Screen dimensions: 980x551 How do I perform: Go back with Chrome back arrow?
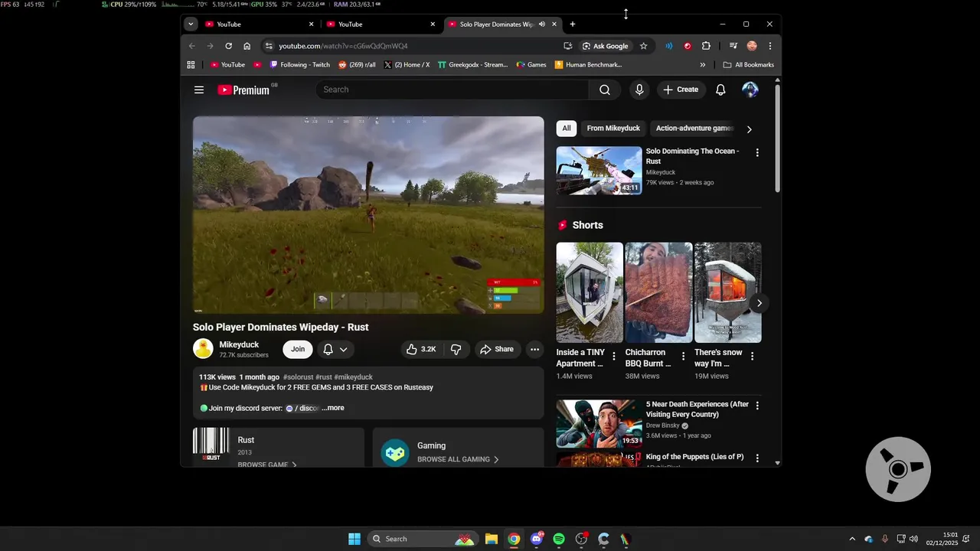pyautogui.click(x=191, y=46)
